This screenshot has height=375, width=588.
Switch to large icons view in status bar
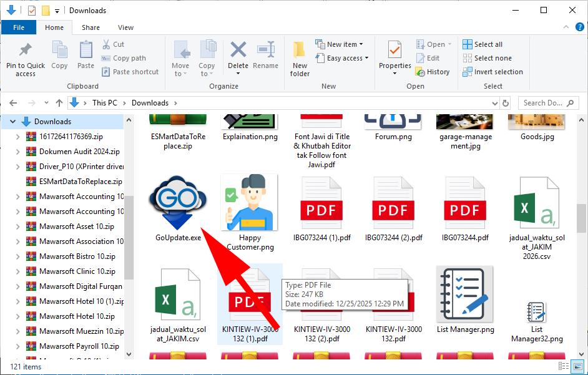(579, 367)
